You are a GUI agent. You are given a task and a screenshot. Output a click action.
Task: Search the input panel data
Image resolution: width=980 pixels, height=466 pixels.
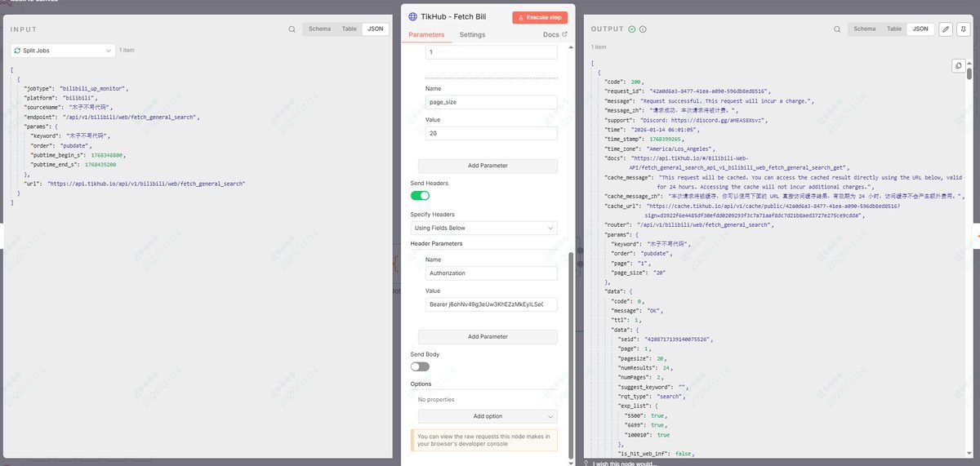[x=292, y=29]
